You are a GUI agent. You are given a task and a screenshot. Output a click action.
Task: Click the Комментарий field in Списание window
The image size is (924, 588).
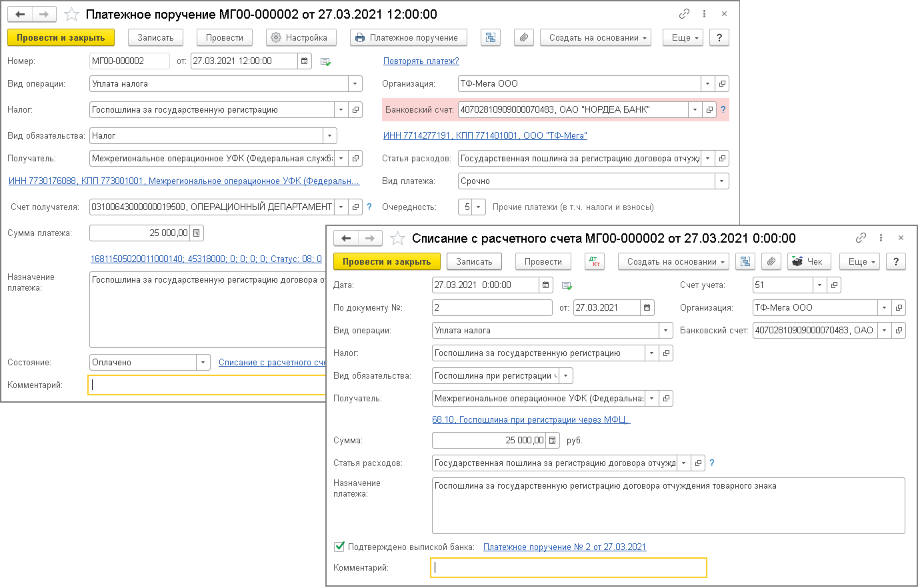tap(569, 568)
